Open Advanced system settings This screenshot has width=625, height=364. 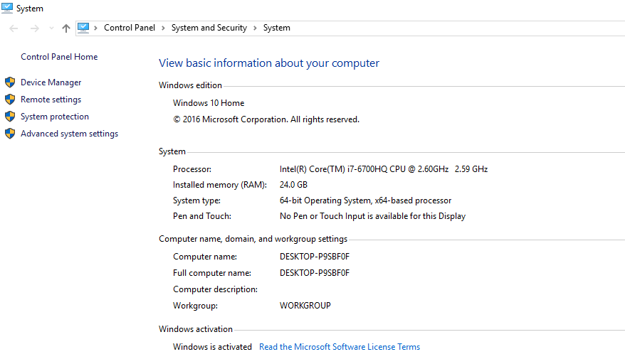point(69,134)
